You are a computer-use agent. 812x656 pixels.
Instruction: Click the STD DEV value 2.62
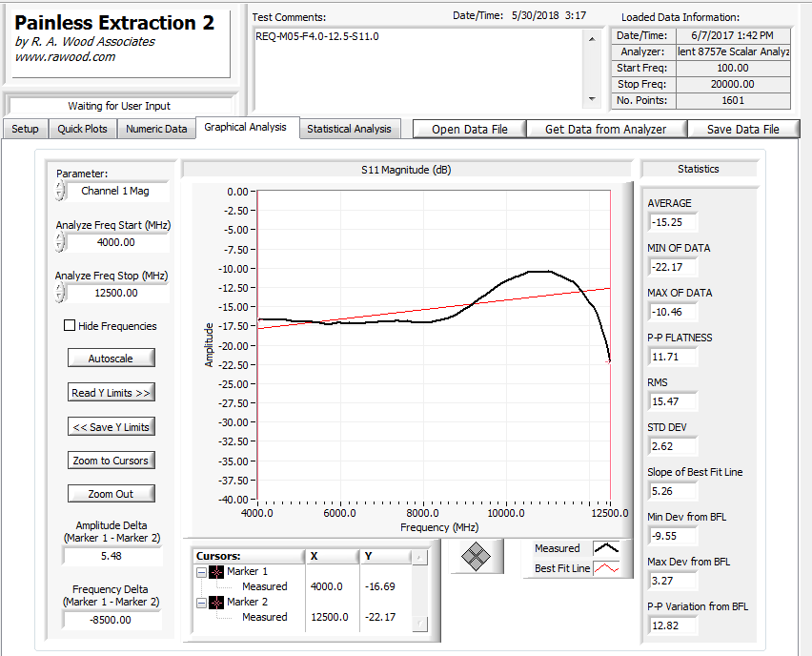tap(672, 446)
